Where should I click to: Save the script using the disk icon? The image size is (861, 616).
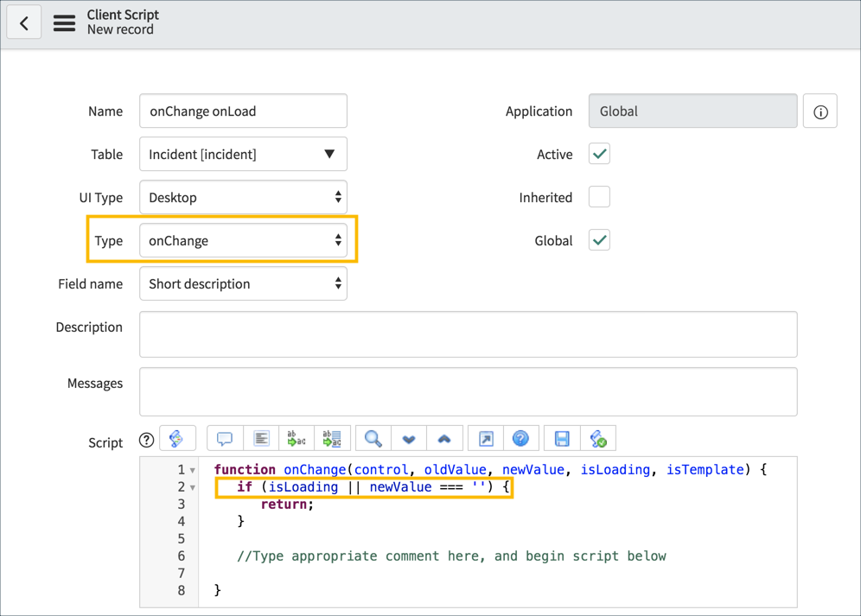pyautogui.click(x=561, y=438)
